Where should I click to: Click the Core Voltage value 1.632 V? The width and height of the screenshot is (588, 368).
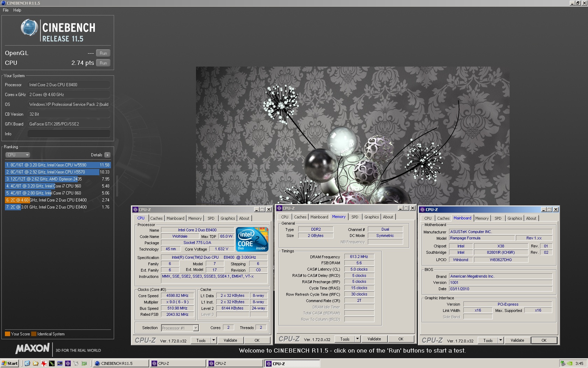pyautogui.click(x=222, y=249)
